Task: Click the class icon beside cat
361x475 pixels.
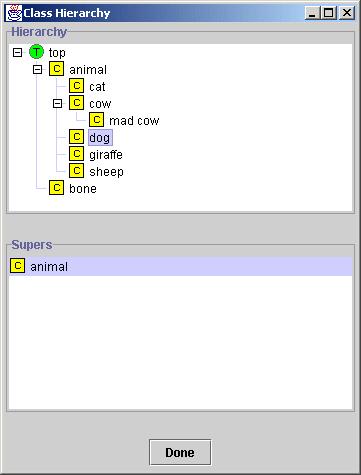Action: [x=77, y=86]
